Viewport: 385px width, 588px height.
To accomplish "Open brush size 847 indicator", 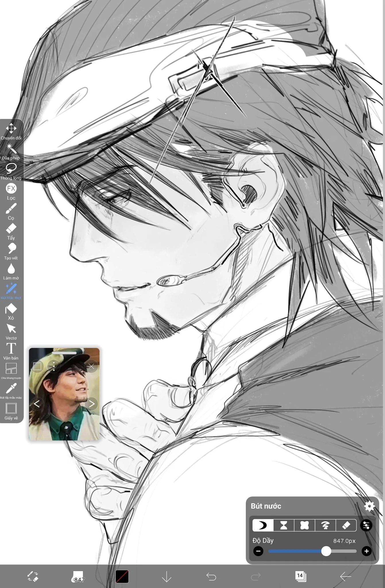I will [x=78, y=577].
